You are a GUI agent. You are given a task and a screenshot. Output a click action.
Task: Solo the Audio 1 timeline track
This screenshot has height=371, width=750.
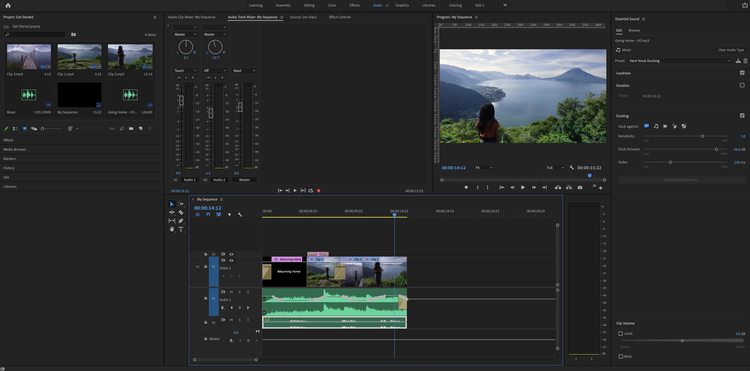(239, 292)
